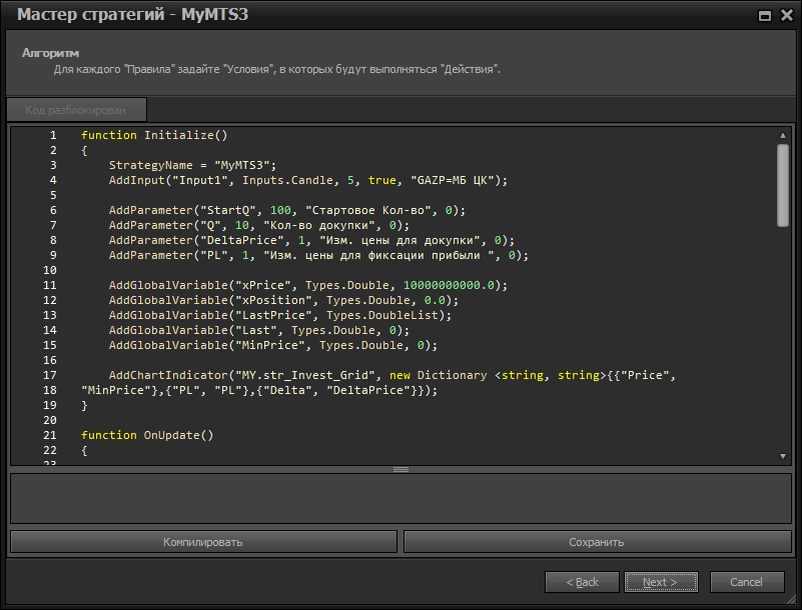This screenshot has height=610, width=802.
Task: Click the vertical scrollbar thumb
Action: [x=783, y=185]
